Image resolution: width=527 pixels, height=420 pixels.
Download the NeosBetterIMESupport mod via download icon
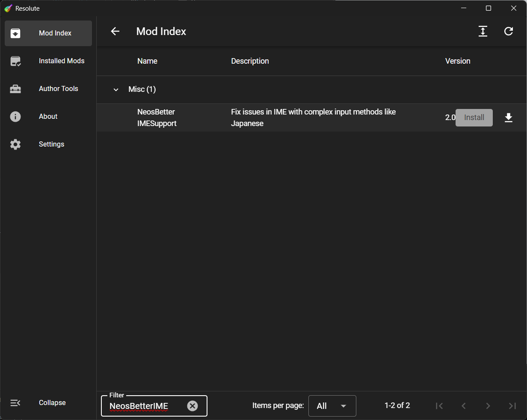[x=509, y=118]
